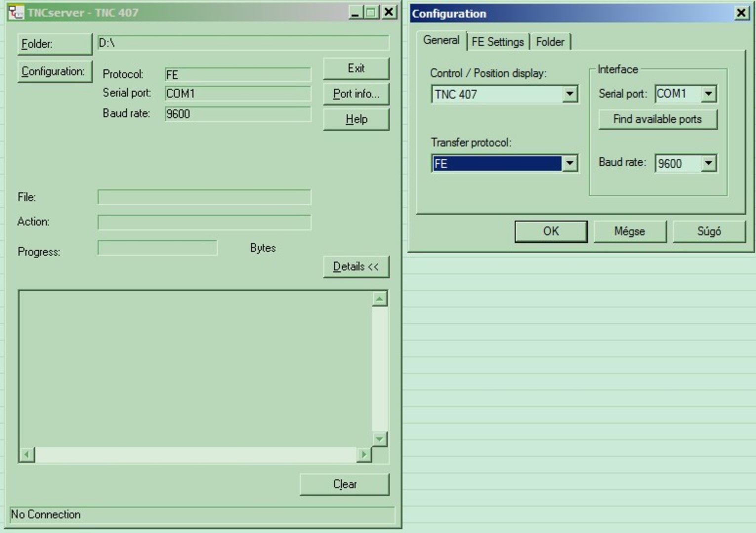This screenshot has height=533, width=756.
Task: Open help via the Súgó button
Action: tap(709, 231)
